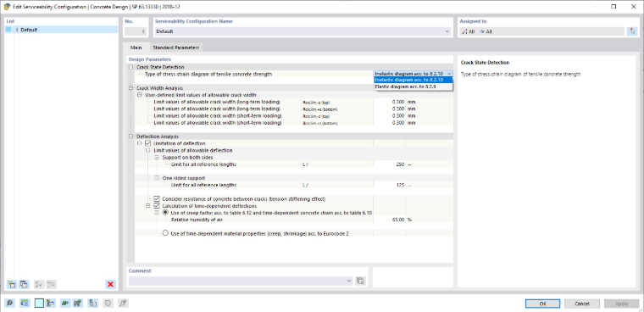This screenshot has height=312, width=644.
Task: Click the 250 limit value for support on both sides
Action: (x=389, y=164)
